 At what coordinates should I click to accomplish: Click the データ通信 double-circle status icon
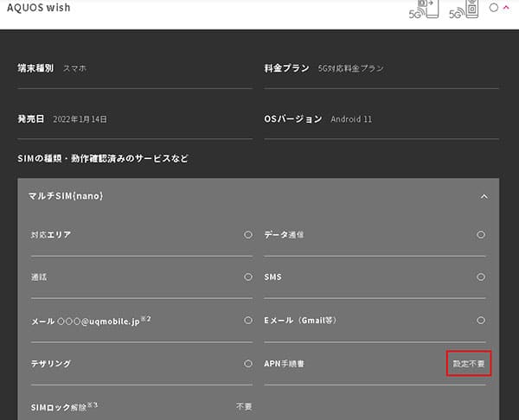click(481, 234)
